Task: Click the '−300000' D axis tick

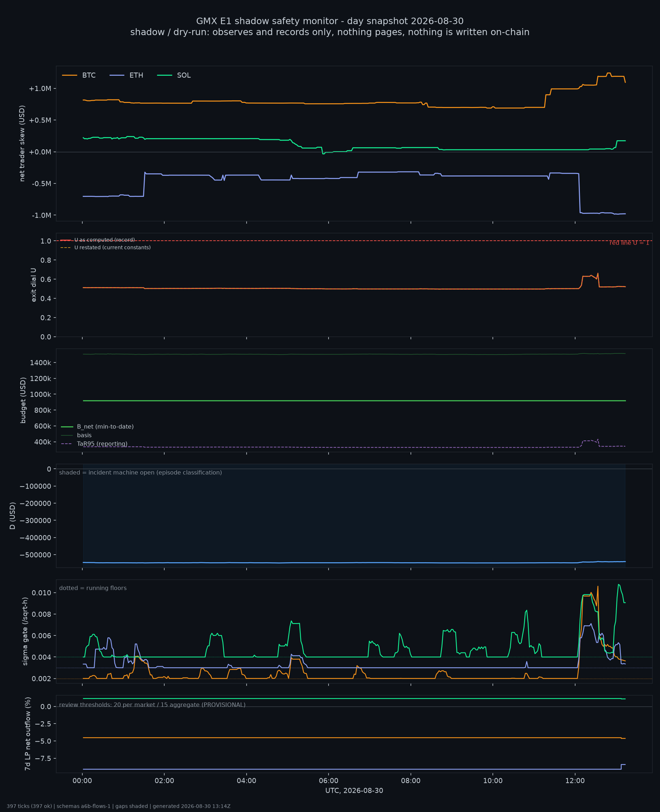Action: (x=36, y=521)
